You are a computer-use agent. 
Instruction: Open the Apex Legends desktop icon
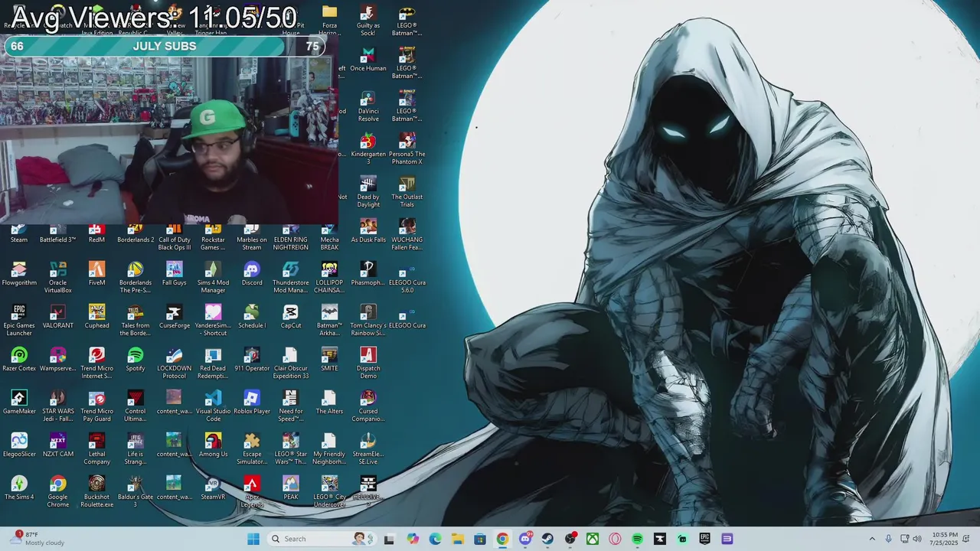point(252,492)
